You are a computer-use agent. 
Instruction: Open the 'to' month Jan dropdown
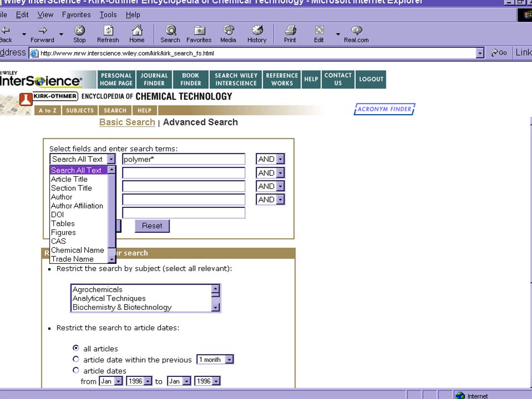point(187,381)
